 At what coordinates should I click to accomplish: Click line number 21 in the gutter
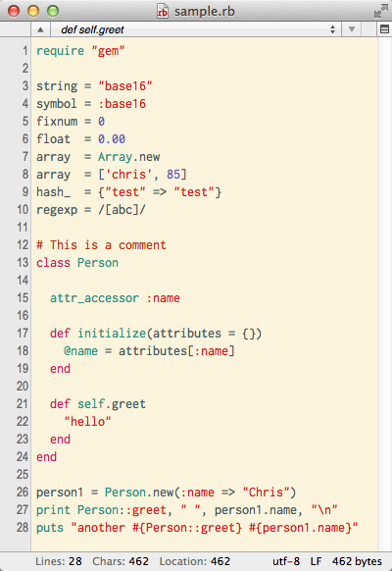[x=23, y=404]
